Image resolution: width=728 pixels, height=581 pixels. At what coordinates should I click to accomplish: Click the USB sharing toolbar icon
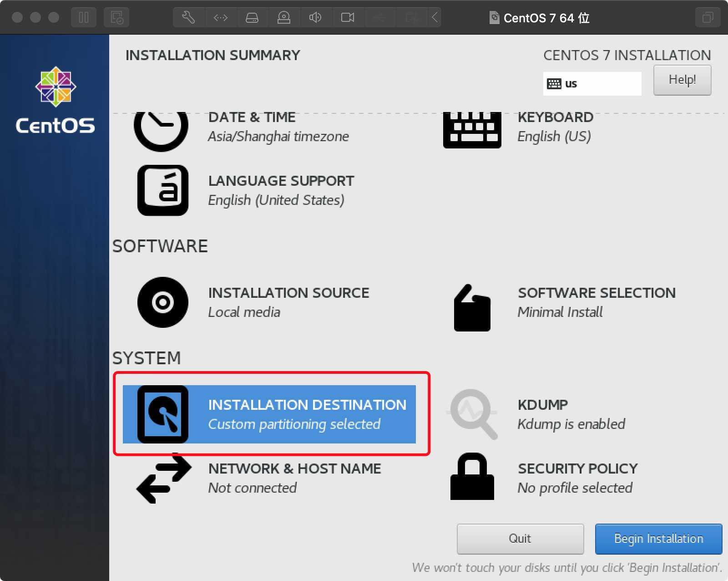379,18
